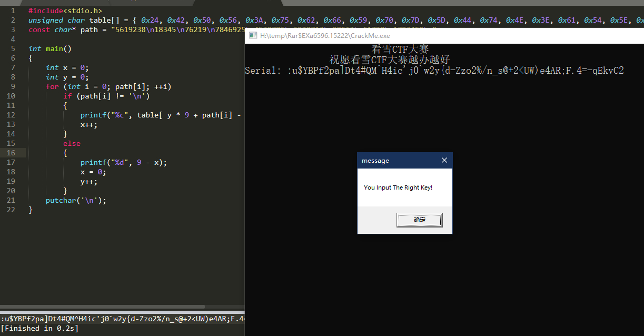Click the serial string after 'Serial:' in console

point(455,71)
